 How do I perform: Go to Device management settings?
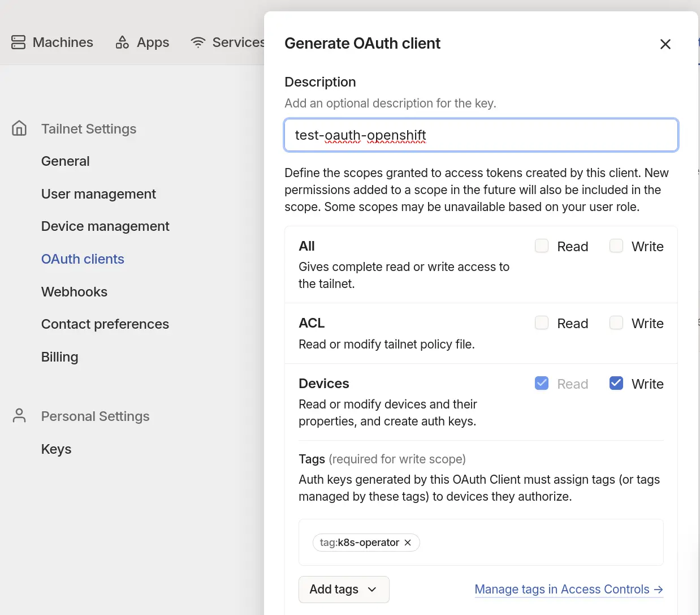[105, 226]
